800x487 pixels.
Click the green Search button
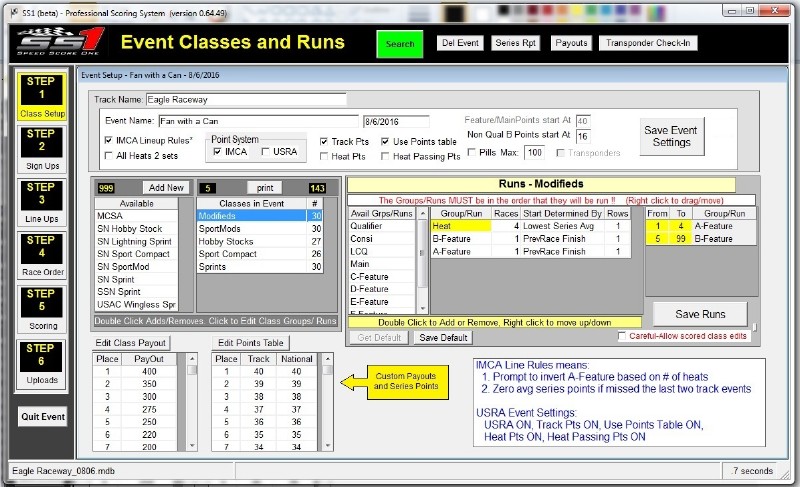[x=400, y=44]
